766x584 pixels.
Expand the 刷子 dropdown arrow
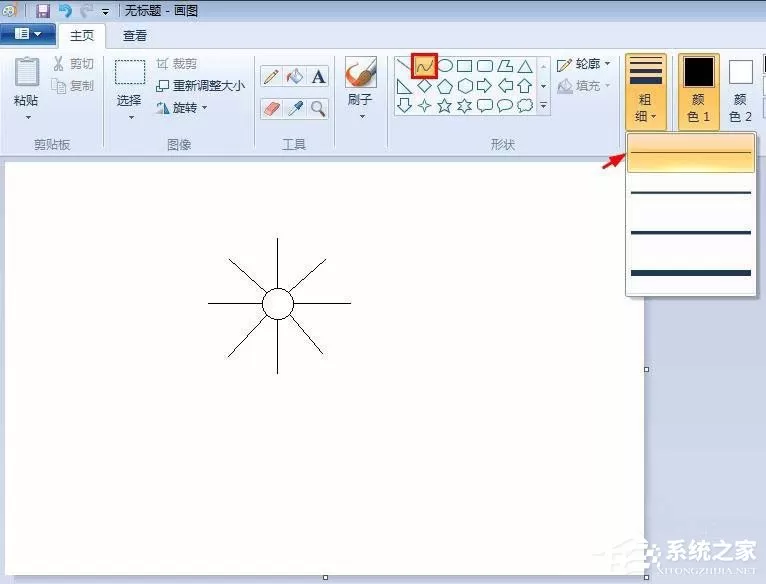(362, 117)
